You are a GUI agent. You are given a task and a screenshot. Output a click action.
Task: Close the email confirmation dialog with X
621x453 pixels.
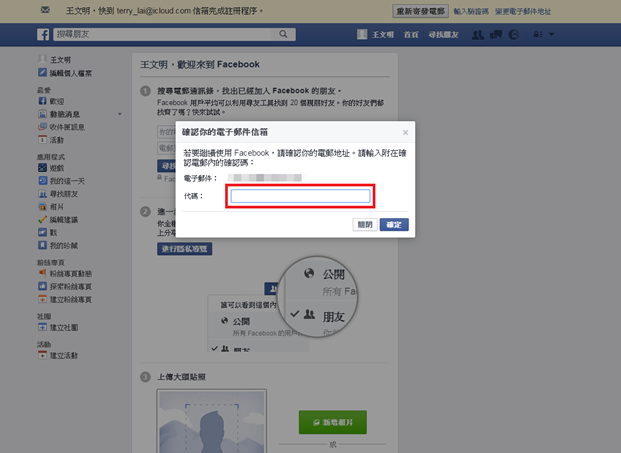coord(405,132)
